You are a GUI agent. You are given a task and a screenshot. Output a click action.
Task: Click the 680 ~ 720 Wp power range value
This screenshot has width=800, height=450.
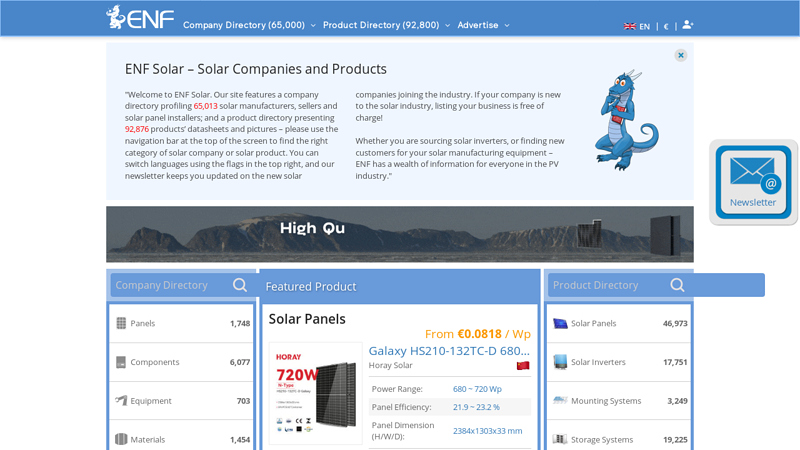click(x=477, y=389)
